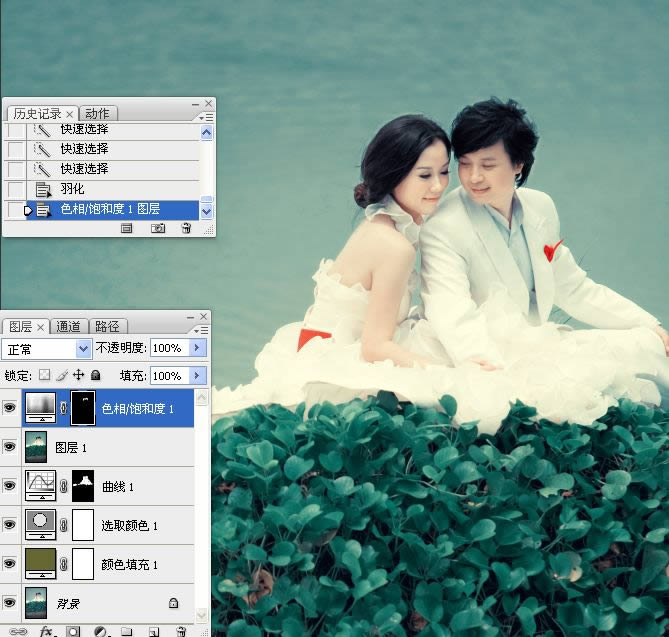Select the 羽化 history state
Image resolution: width=669 pixels, height=637 pixels.
[72, 189]
